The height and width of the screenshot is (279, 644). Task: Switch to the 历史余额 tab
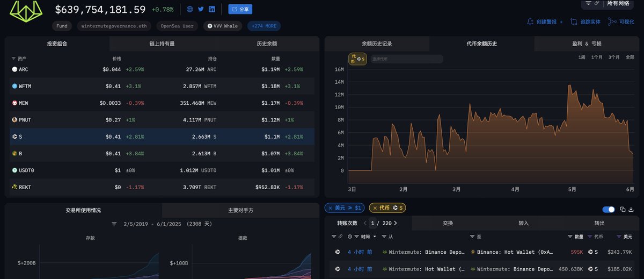(267, 44)
